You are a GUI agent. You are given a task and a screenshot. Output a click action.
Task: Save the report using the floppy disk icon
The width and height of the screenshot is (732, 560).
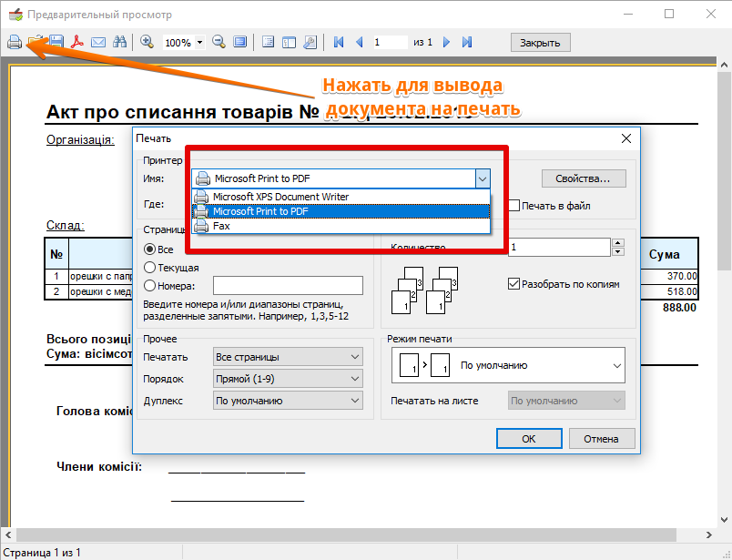(56, 42)
